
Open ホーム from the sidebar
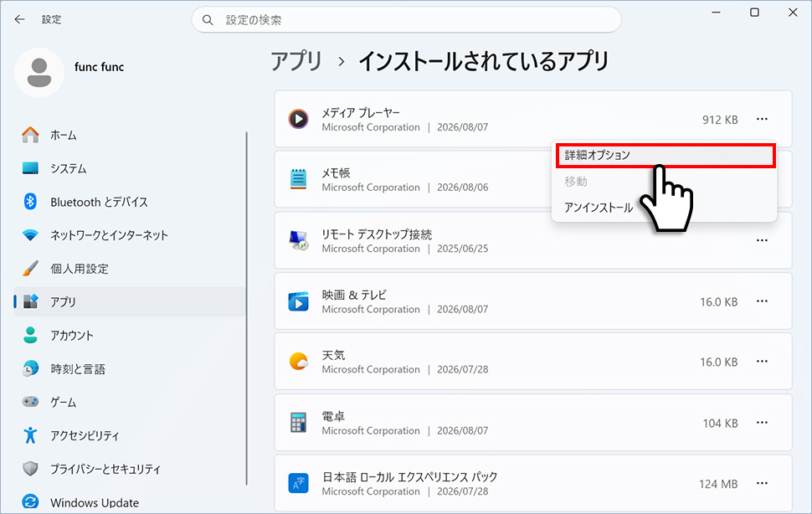(x=130, y=135)
